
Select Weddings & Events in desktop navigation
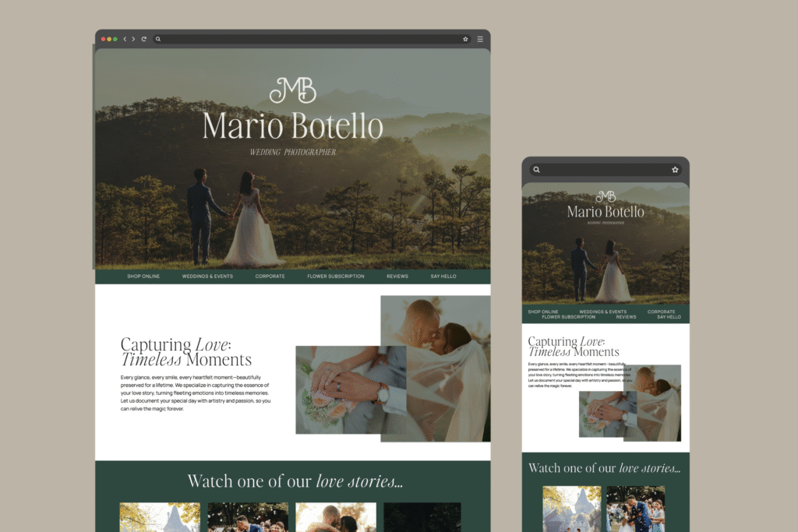click(x=207, y=277)
